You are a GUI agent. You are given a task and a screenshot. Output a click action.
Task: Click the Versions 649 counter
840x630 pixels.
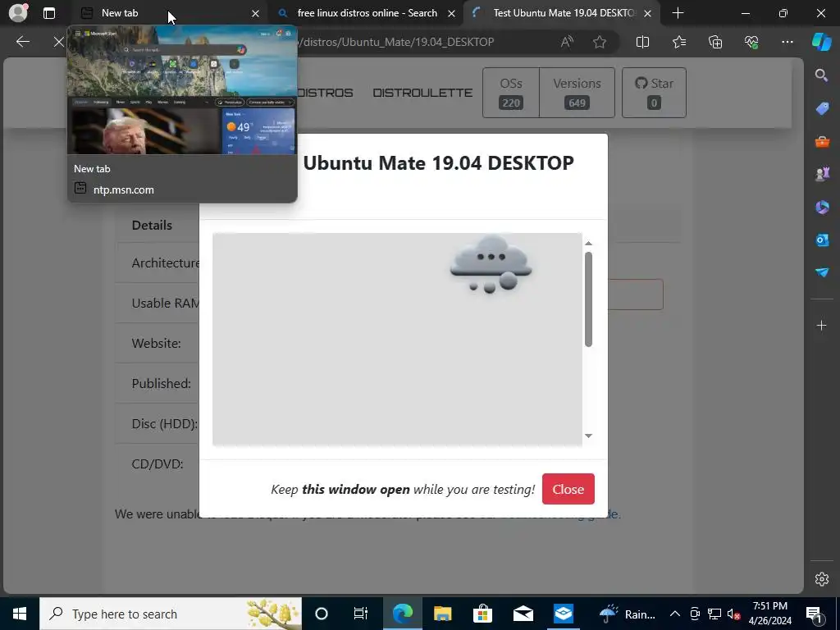point(577,93)
